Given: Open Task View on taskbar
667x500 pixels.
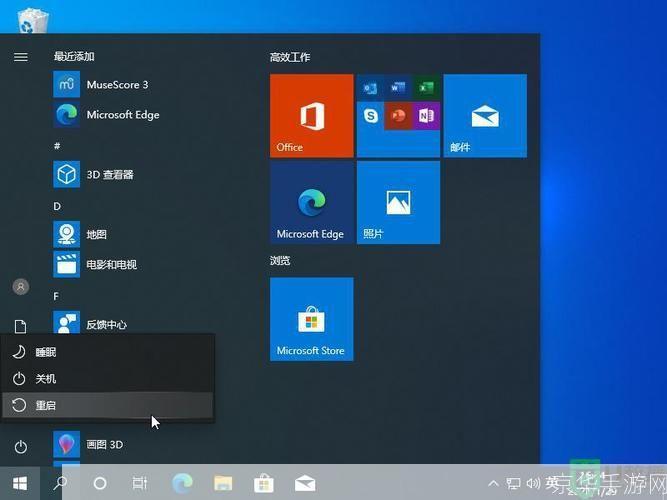Looking at the screenshot, I should click(140, 483).
